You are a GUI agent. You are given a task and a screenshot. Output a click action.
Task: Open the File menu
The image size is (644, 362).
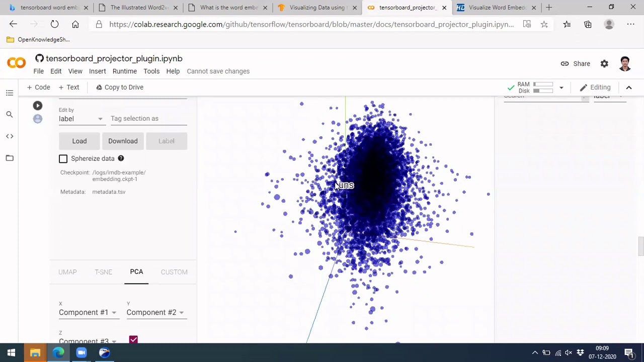[x=38, y=71]
